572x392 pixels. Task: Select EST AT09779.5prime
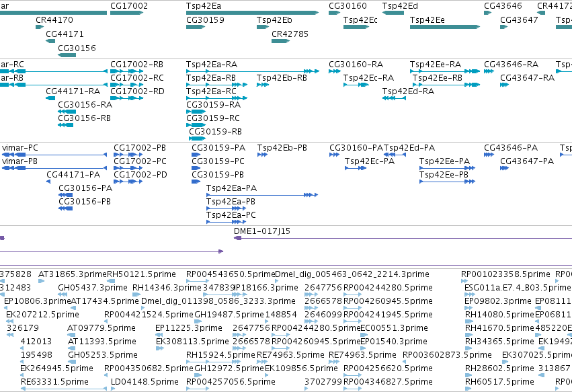(x=71, y=335)
